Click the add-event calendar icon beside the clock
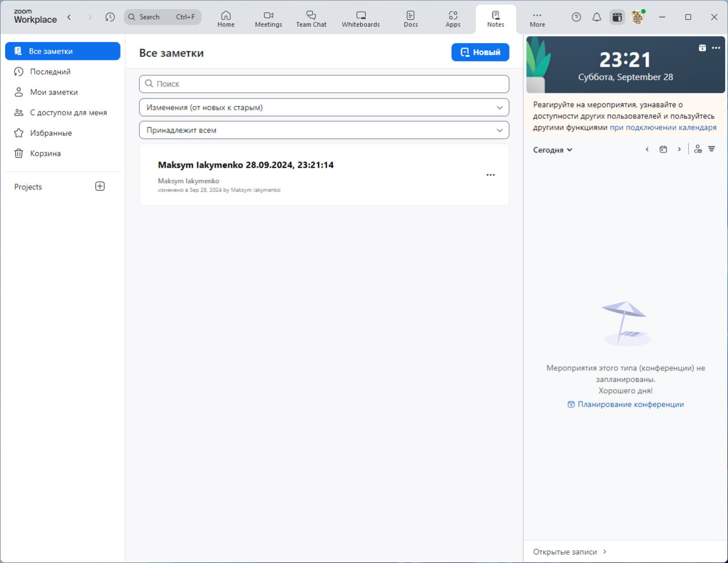This screenshot has width=728, height=563. (x=702, y=48)
